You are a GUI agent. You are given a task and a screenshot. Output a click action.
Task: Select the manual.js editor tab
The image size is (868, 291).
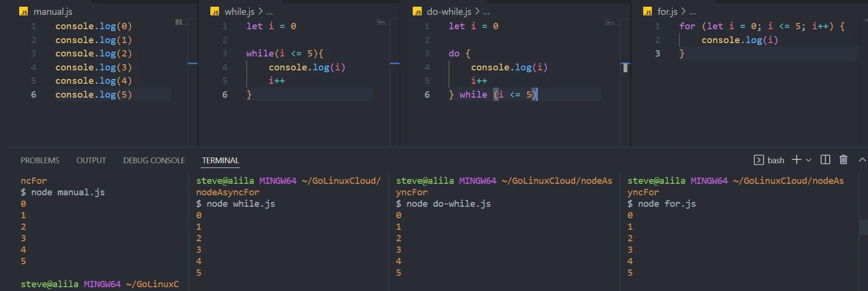(53, 11)
